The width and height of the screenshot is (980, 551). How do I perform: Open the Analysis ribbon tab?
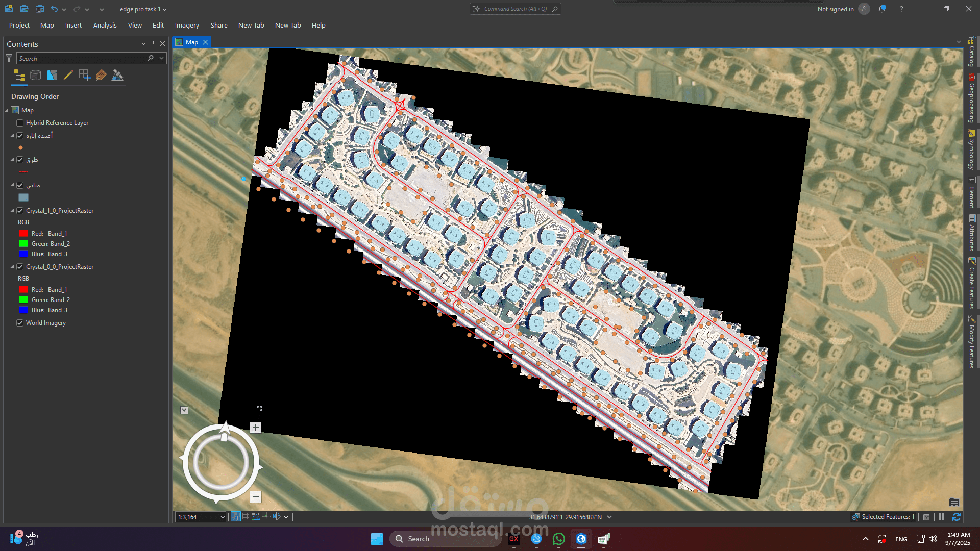tap(105, 25)
